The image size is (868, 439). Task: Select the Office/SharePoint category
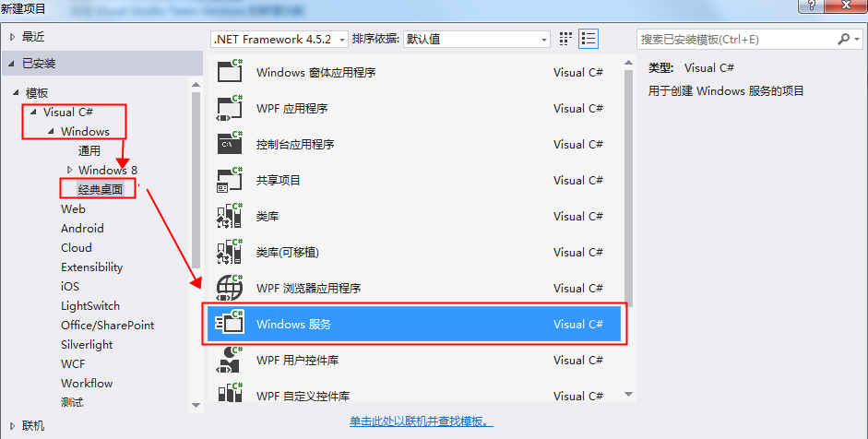click(x=107, y=325)
